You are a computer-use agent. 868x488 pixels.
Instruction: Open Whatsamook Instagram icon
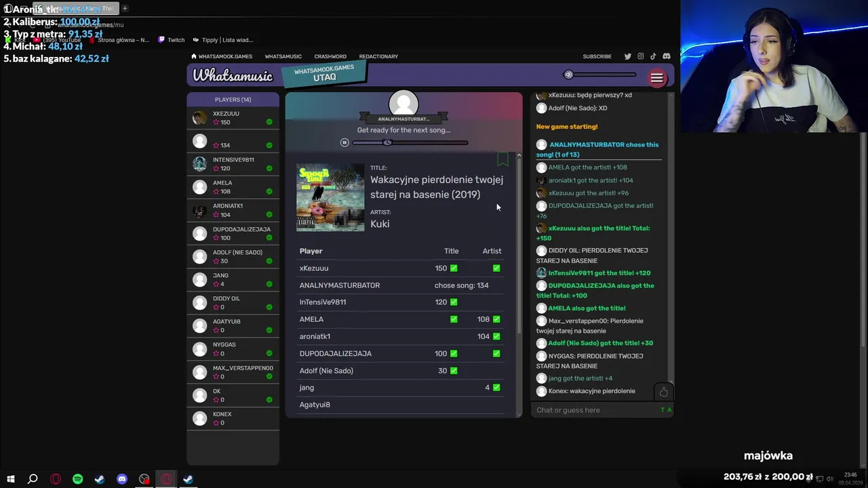pos(640,56)
